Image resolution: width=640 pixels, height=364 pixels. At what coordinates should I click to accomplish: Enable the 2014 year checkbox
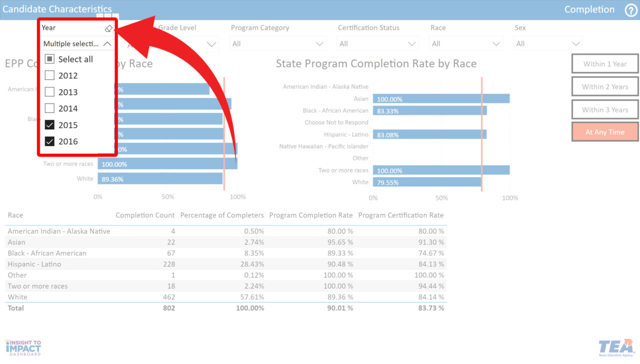pyautogui.click(x=49, y=108)
